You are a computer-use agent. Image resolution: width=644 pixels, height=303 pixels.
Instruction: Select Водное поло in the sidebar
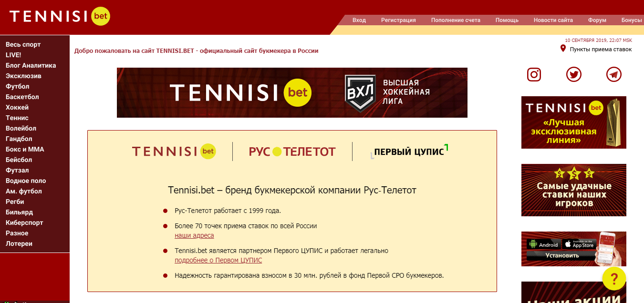(x=26, y=181)
